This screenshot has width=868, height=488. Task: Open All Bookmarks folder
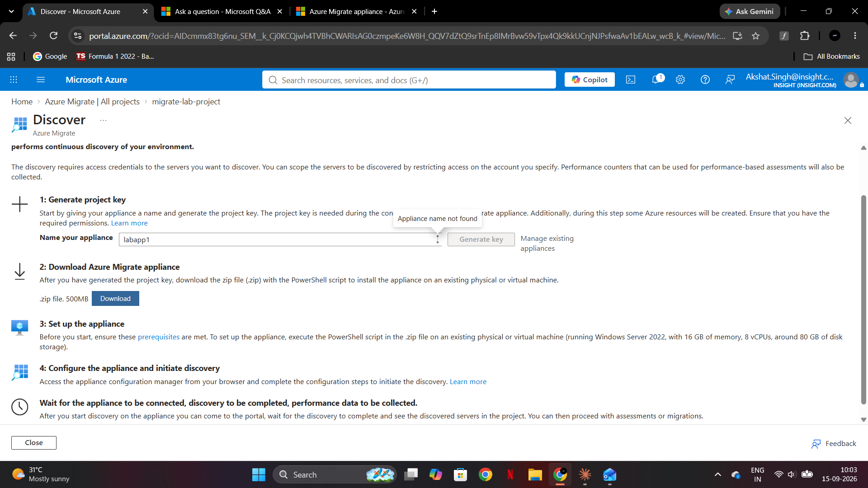(x=832, y=56)
